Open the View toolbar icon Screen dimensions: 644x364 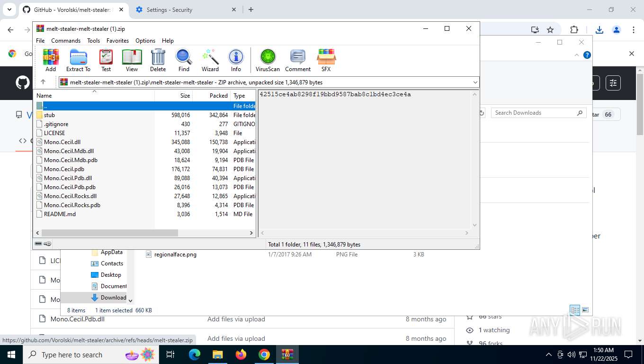(132, 60)
